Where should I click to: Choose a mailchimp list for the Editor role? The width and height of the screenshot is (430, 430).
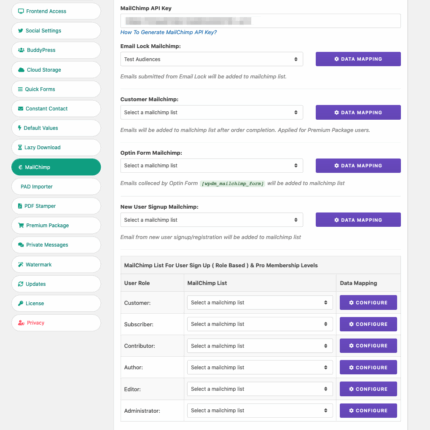(260, 389)
